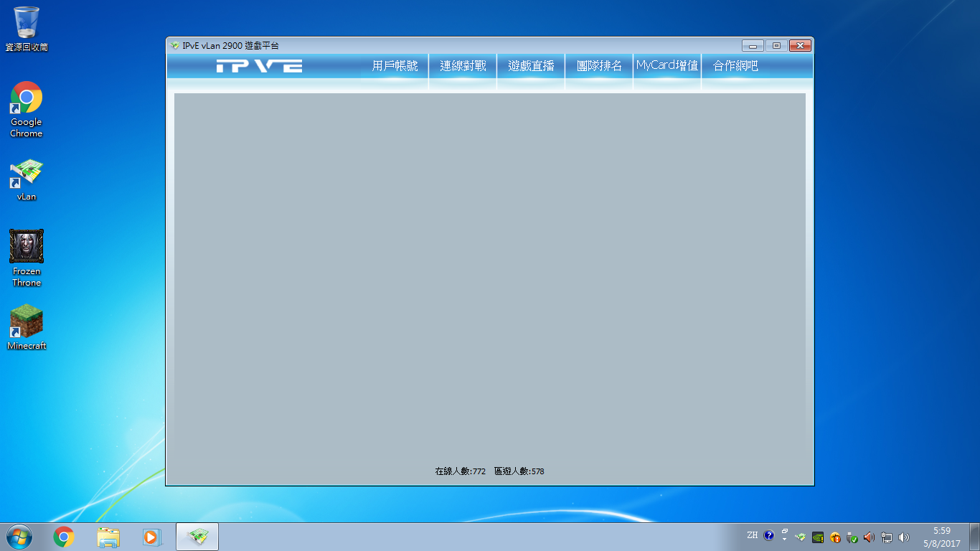
Task: Open the Windows Start menu
Action: tap(19, 537)
